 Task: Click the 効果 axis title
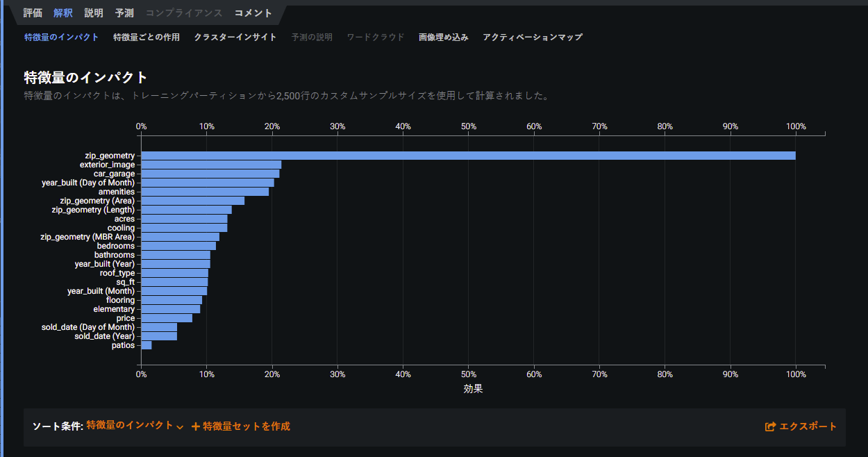click(x=473, y=389)
